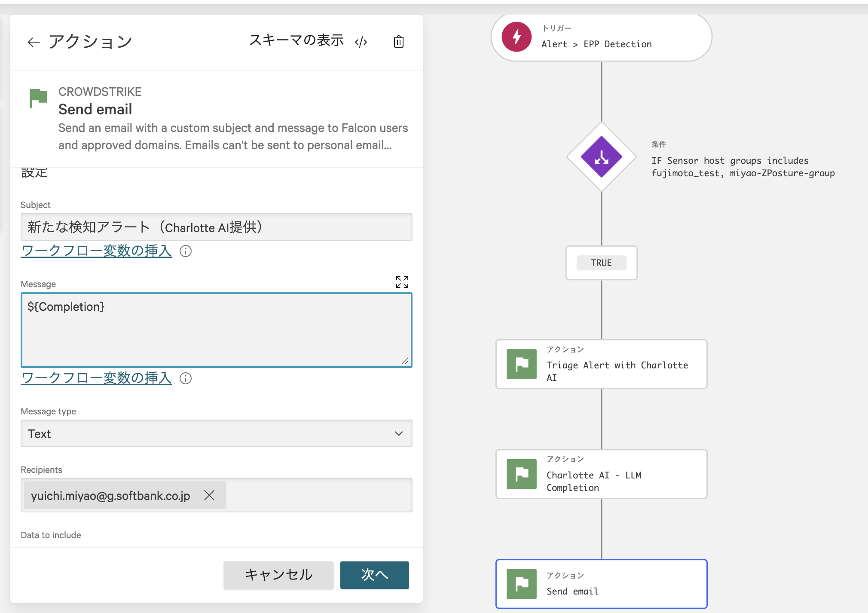
Task: Click the purple condition branch diamond icon
Action: 601,157
